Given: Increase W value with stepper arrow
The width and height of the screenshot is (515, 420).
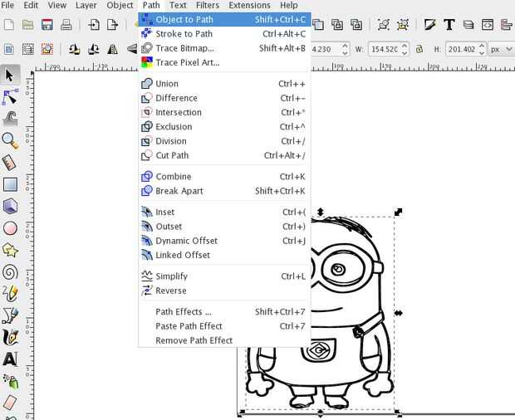Looking at the screenshot, I should 405,46.
